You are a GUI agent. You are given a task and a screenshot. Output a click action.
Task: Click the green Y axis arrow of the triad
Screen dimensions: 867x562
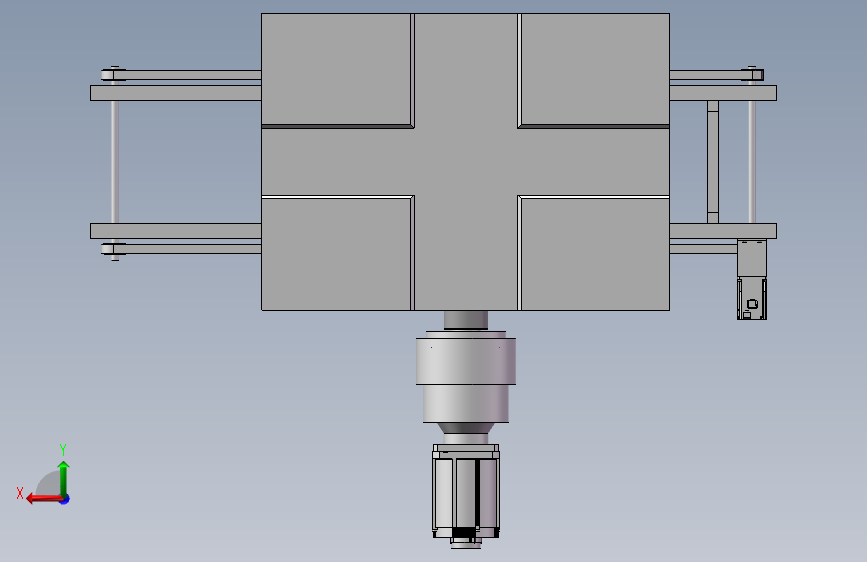coord(64,479)
